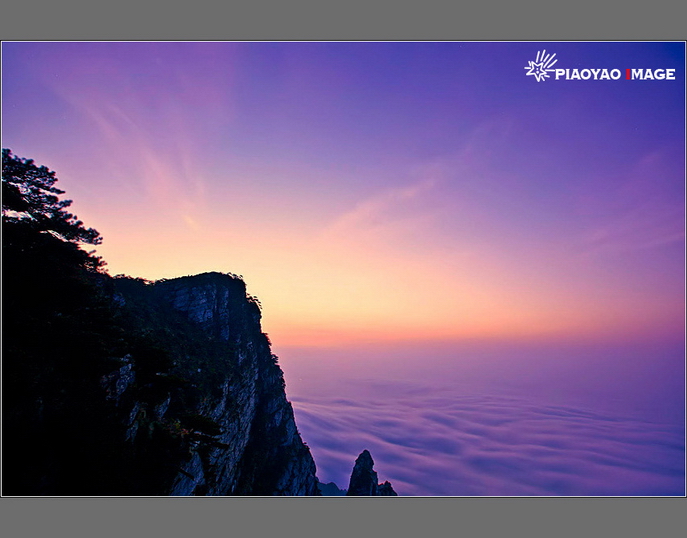
Task: Click the small rock spire near bottom
Action: (362, 473)
